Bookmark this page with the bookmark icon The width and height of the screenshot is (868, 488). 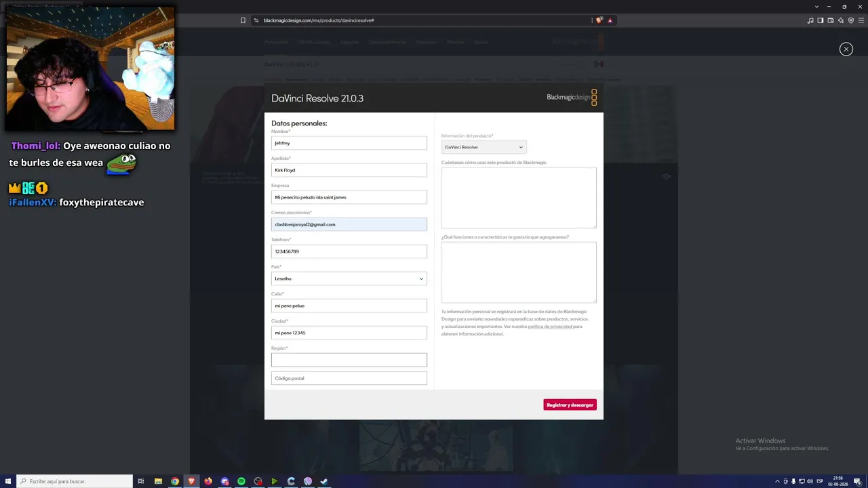coord(243,20)
